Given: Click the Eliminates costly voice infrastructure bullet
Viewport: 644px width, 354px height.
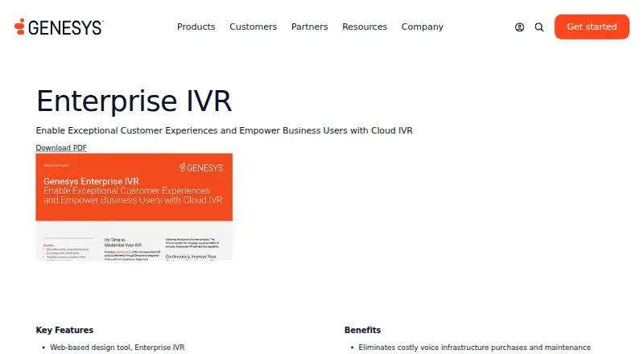Looking at the screenshot, I should (x=474, y=348).
